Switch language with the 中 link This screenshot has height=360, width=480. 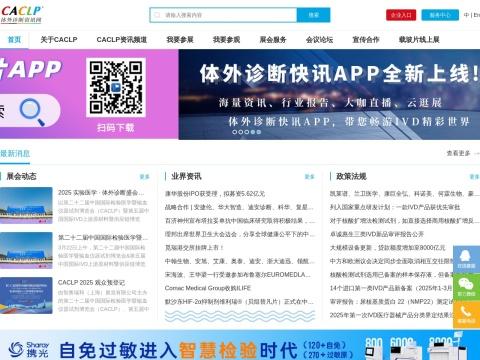click(467, 15)
